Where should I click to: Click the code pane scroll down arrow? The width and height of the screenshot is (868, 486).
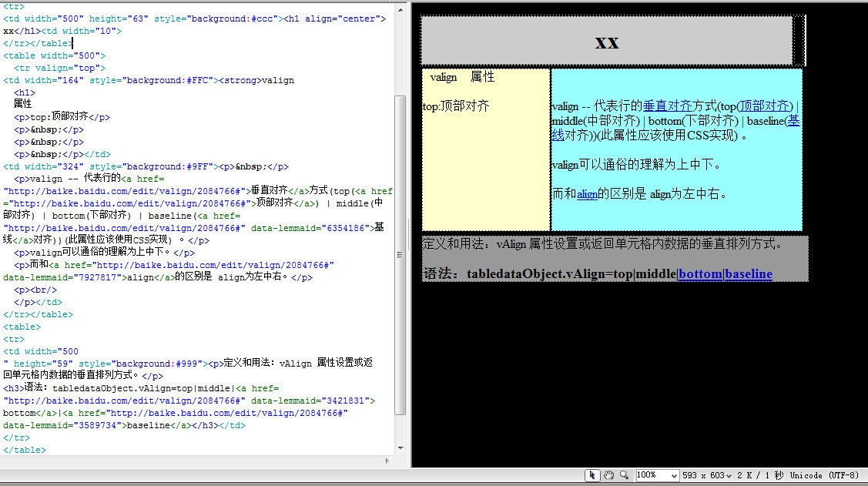[400, 447]
